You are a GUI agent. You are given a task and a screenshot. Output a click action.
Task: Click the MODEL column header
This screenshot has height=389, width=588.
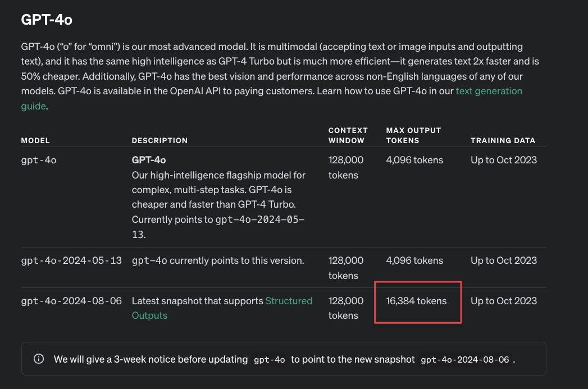[x=35, y=140]
